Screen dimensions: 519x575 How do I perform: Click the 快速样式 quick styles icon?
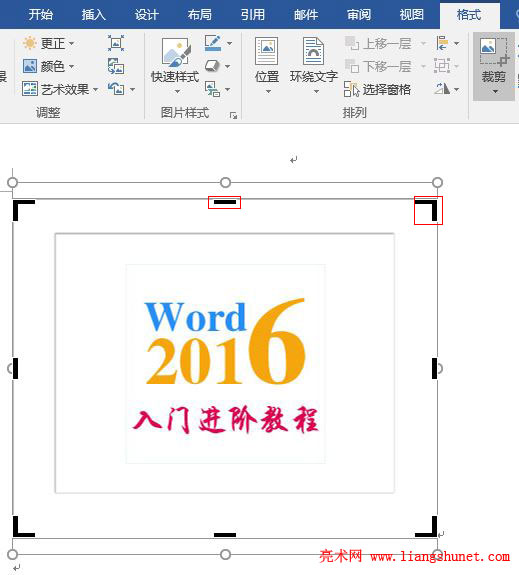click(175, 52)
